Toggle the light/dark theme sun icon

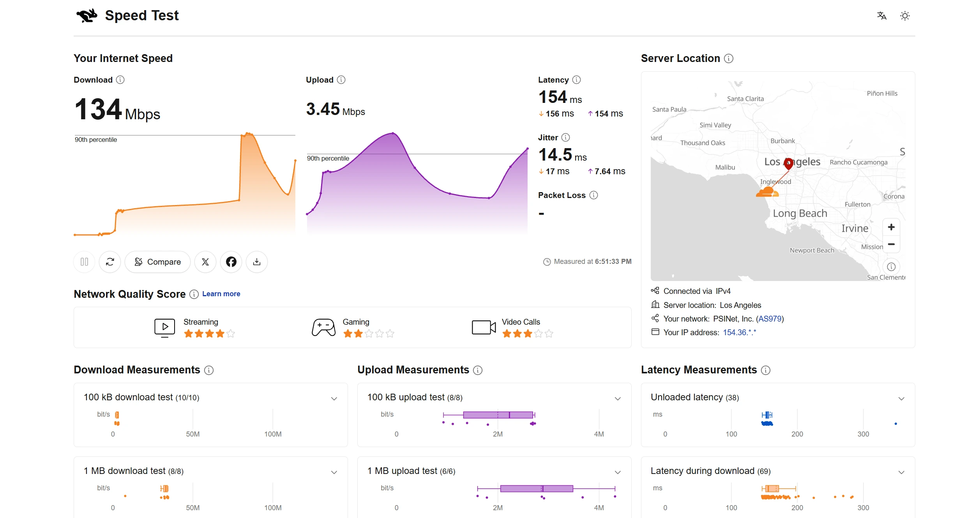(x=905, y=16)
